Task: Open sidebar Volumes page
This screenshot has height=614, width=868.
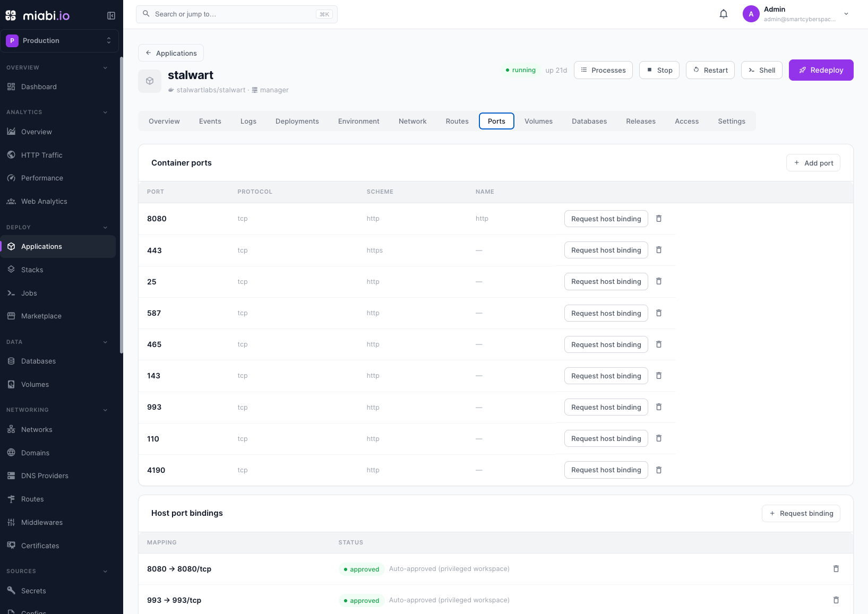Action: coord(58,385)
